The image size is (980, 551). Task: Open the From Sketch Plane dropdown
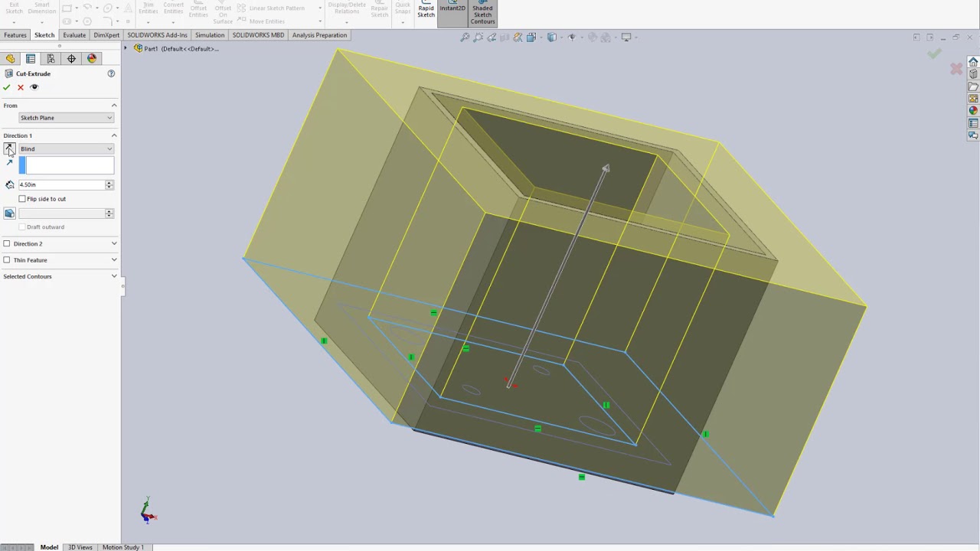[66, 118]
